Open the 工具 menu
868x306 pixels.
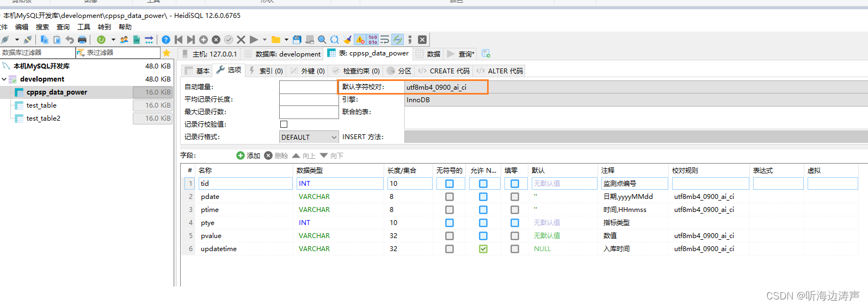pyautogui.click(x=84, y=27)
